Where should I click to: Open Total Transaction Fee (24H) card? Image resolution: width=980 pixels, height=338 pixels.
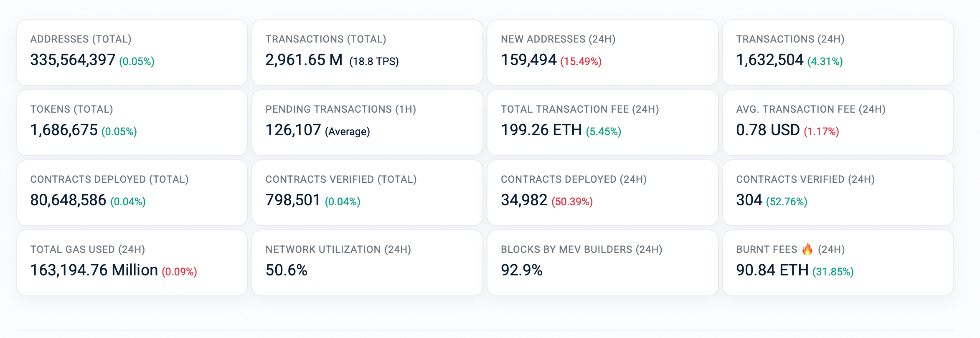pyautogui.click(x=602, y=123)
